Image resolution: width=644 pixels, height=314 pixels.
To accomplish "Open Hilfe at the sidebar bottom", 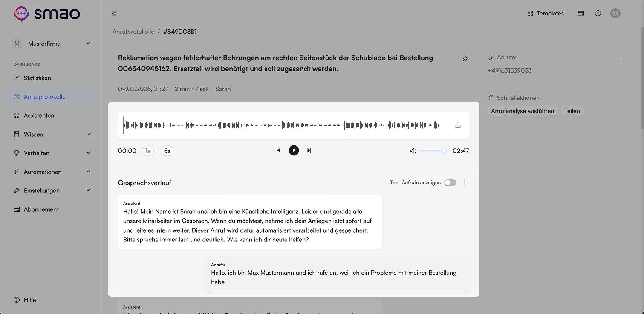I will pyautogui.click(x=25, y=300).
